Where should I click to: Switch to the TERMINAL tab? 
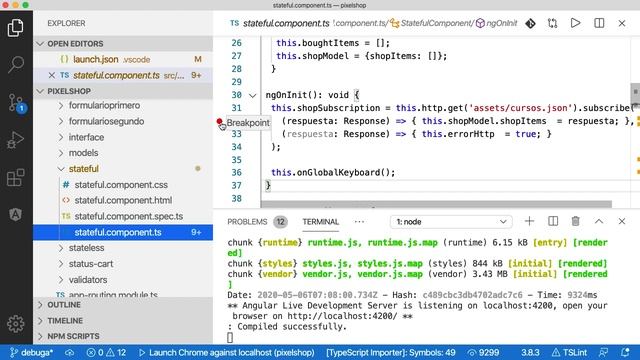pos(320,222)
